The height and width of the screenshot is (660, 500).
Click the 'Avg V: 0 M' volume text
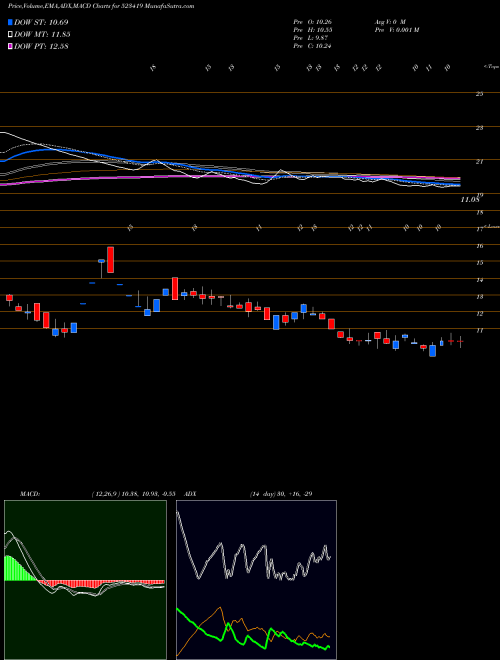click(389, 21)
